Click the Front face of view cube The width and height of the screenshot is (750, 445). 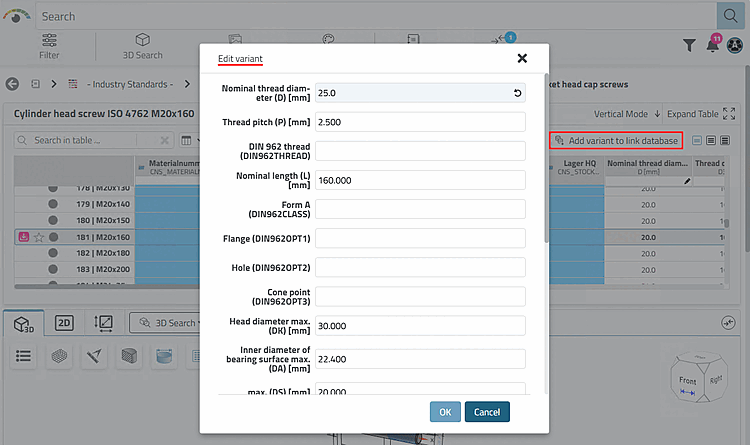[x=687, y=381]
